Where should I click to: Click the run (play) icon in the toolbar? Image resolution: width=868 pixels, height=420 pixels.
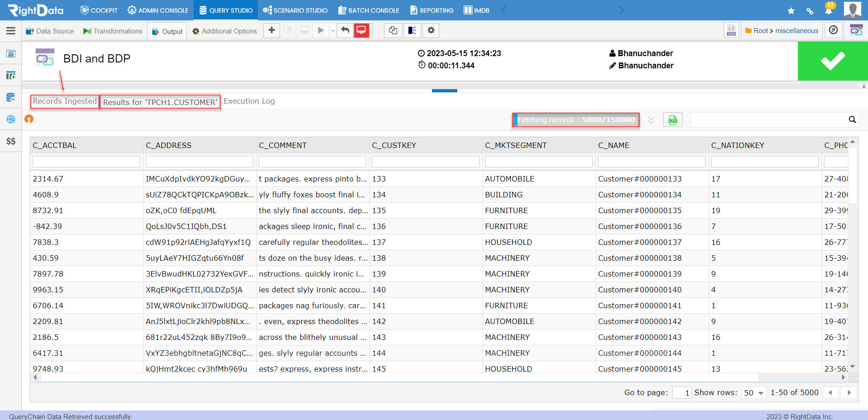320,30
